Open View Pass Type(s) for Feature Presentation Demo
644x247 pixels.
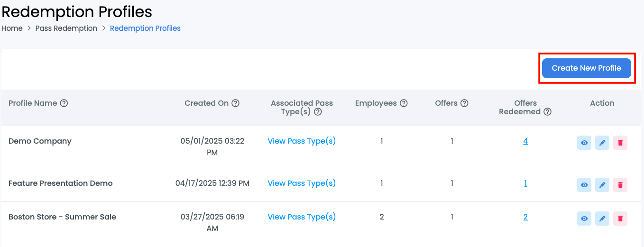pos(302,183)
